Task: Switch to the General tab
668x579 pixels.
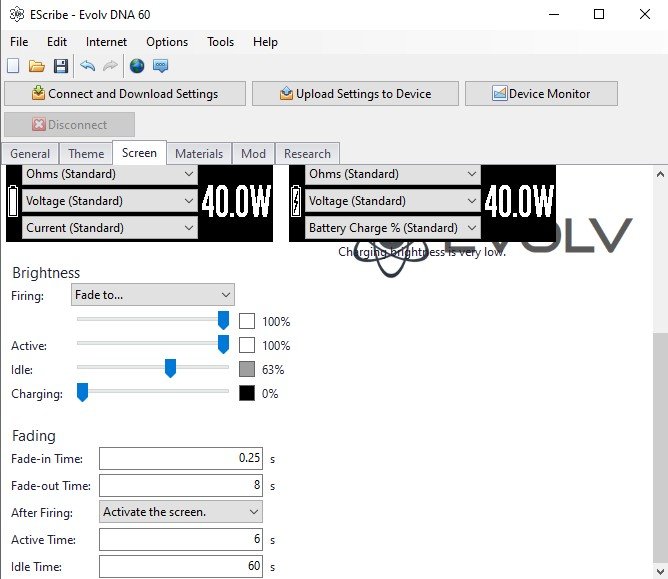Action: click(30, 153)
